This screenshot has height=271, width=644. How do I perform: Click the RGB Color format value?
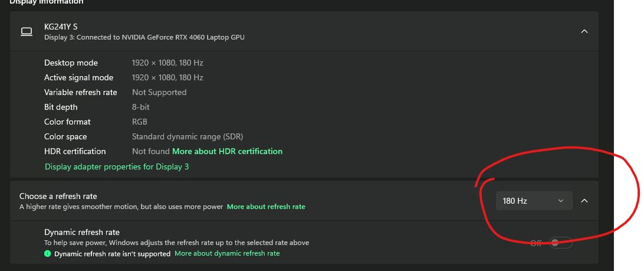pyautogui.click(x=140, y=122)
